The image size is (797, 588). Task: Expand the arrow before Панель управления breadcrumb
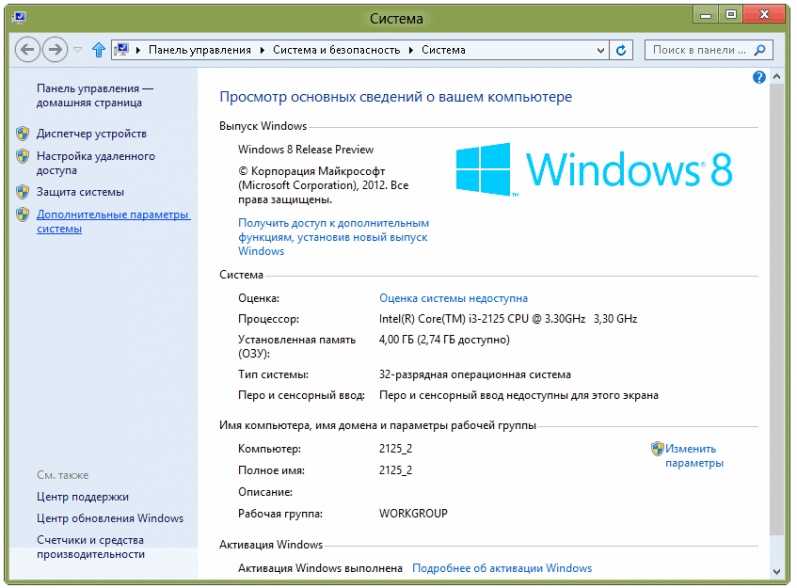[x=138, y=50]
